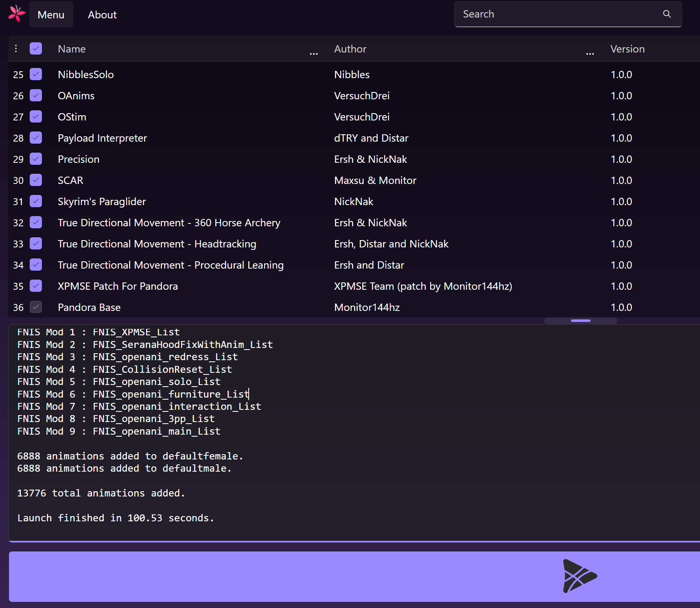Select the Skyrim's Paraglider row
Viewport: 700px width, 608px height.
pos(102,201)
